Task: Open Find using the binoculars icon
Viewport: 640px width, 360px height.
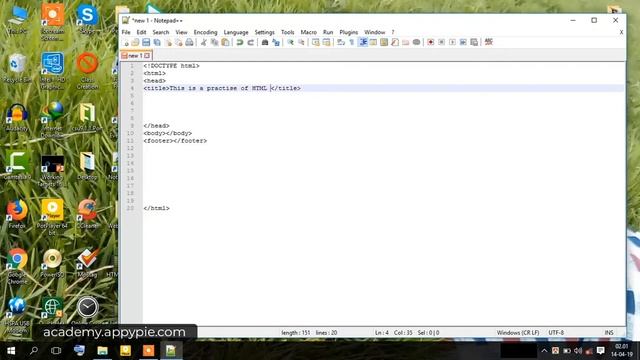Action: click(x=265, y=42)
